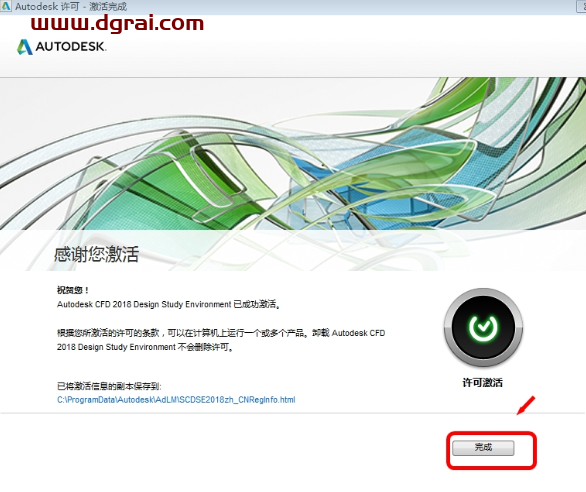
Task: Close the activation window via top-right button
Action: (x=581, y=6)
